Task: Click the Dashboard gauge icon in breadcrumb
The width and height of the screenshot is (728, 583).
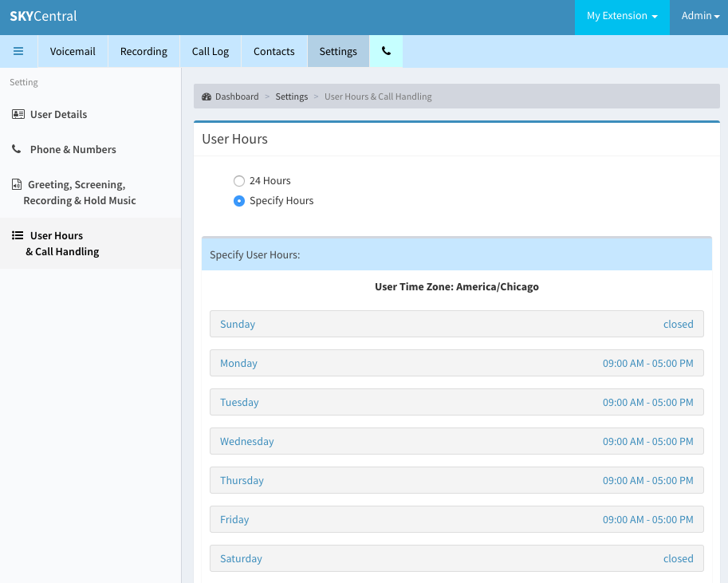Action: tap(207, 97)
